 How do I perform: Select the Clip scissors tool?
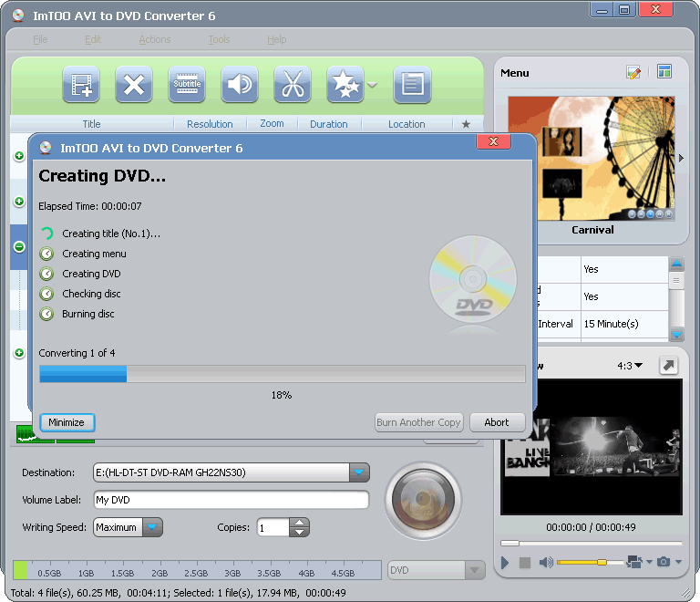[293, 85]
